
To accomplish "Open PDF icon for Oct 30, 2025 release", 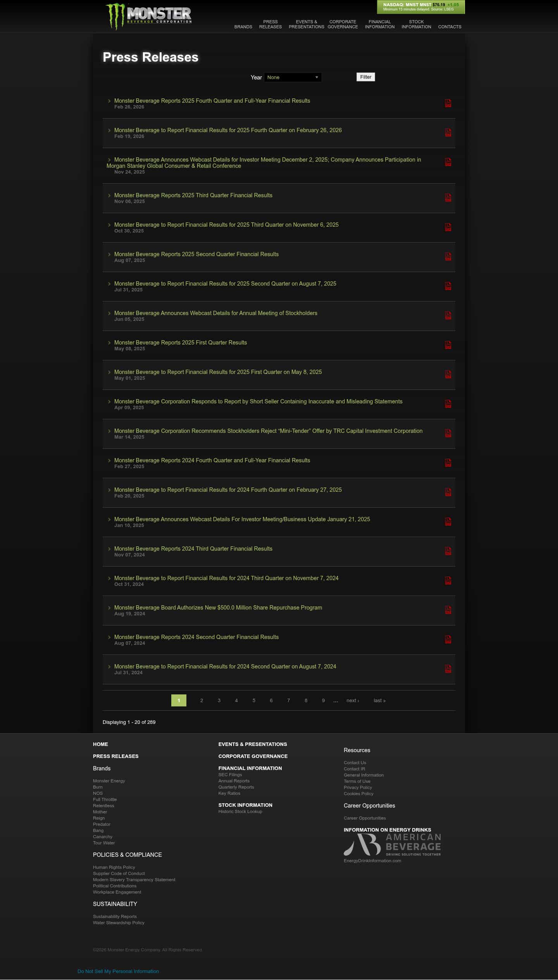I will tap(448, 227).
